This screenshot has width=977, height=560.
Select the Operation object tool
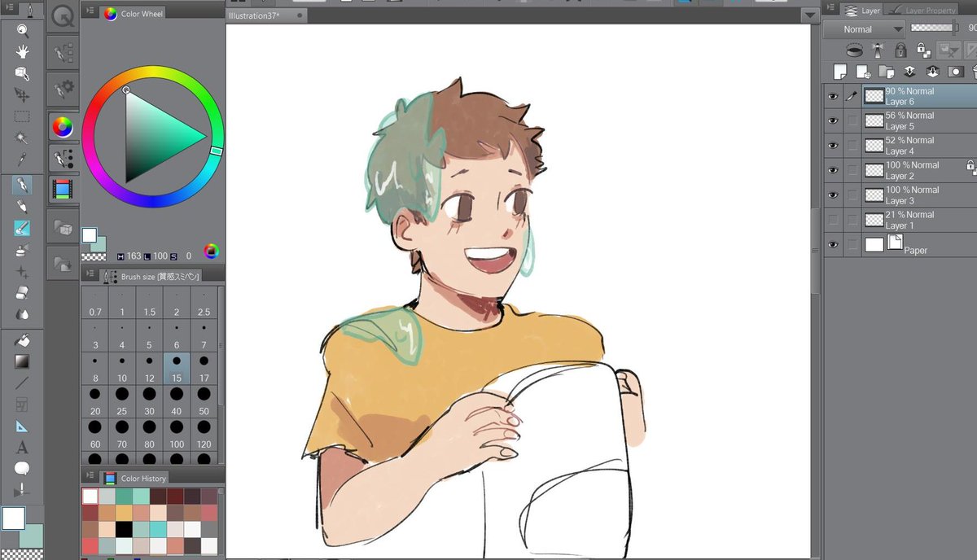pos(22,73)
